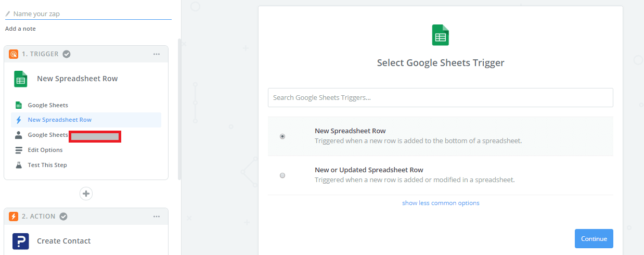Click show less common options link
The image size is (644, 255).
[x=441, y=203]
